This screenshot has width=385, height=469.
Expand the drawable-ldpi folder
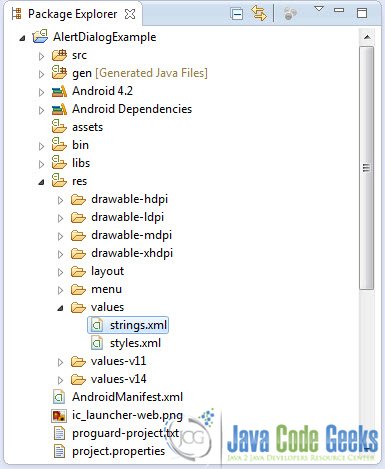pos(60,218)
